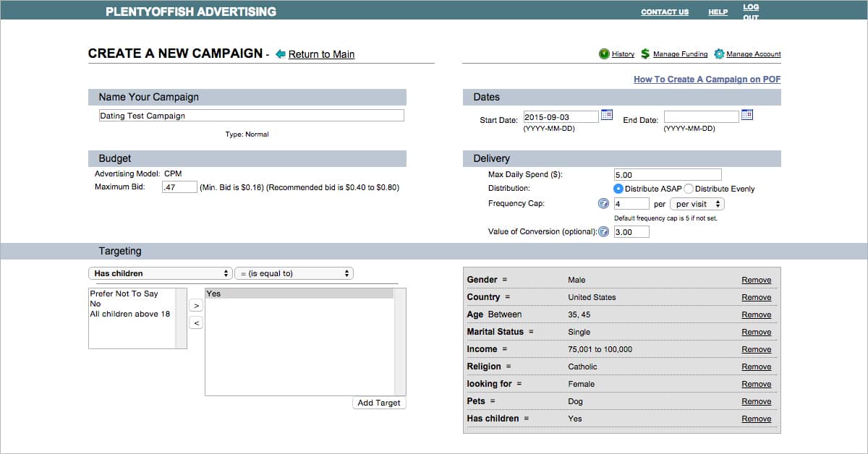Click the Start Date input field
The width and height of the screenshot is (868, 454).
(561, 116)
